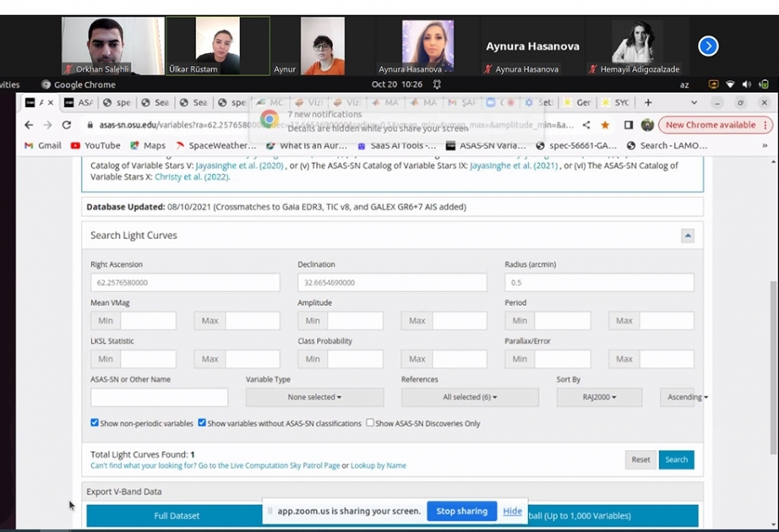Enable Show ASAS-SN Discoveries Only
Screen dimensions: 779x532
tap(370, 423)
